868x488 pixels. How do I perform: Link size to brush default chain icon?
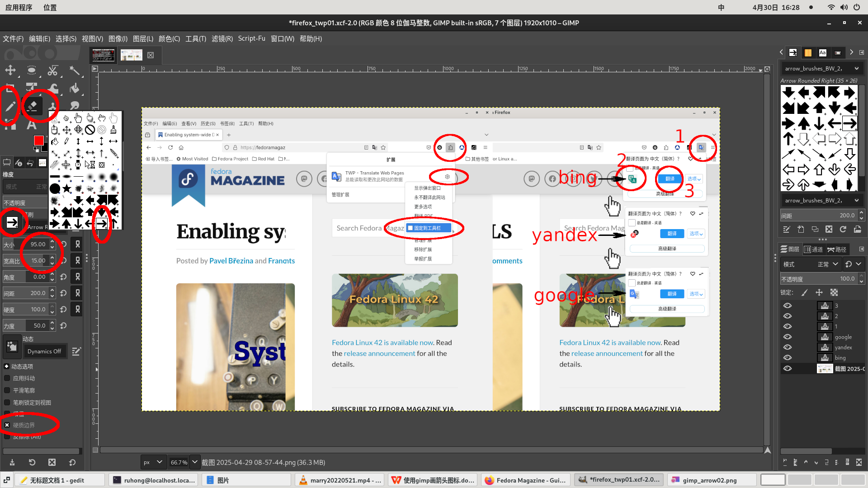78,244
